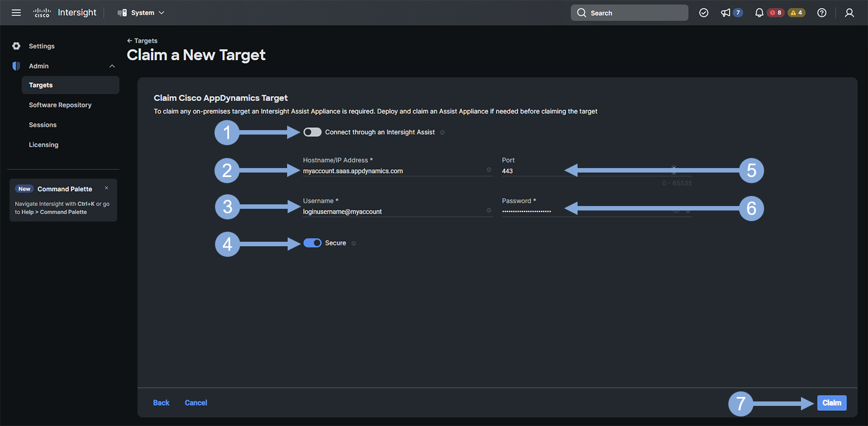
Task: Click the 'New' badge on Command Palette
Action: [x=25, y=189]
